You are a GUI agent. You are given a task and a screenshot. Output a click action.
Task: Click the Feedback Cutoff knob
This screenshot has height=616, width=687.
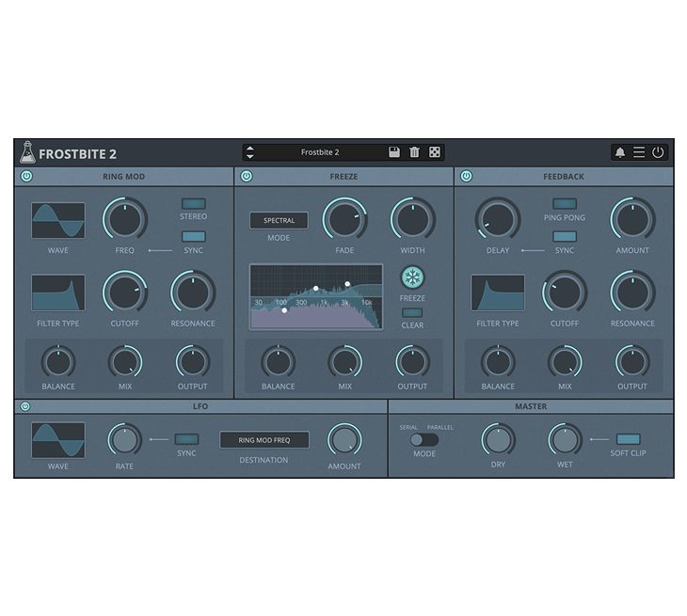point(565,292)
